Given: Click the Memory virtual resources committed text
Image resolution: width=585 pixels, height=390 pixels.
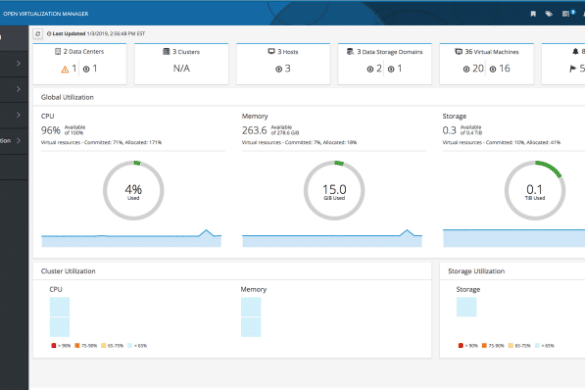Looking at the screenshot, I should 299,142.
